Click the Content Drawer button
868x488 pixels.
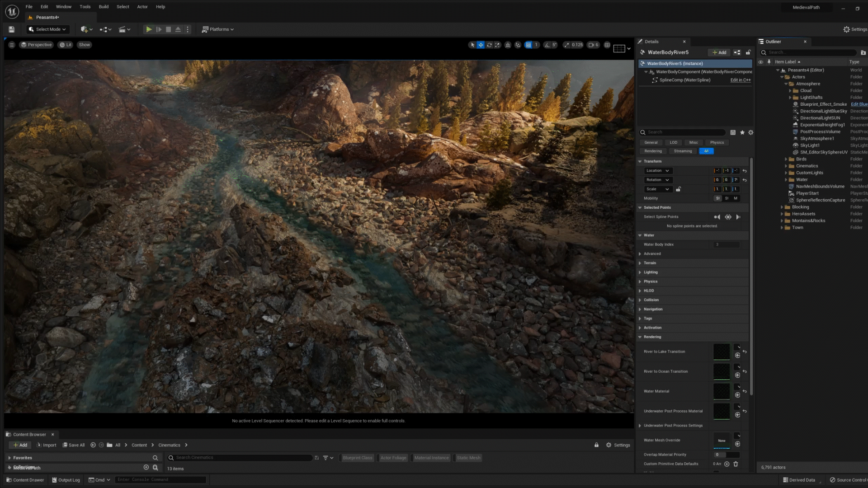tap(25, 480)
